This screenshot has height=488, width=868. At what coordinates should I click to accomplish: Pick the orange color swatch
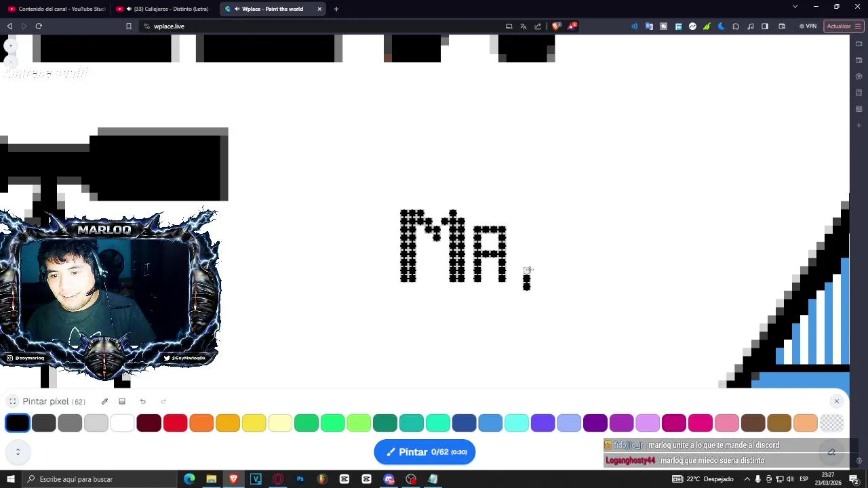pos(201,423)
